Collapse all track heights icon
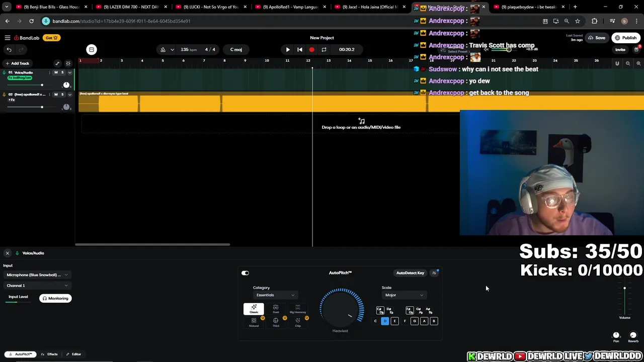 (68, 63)
